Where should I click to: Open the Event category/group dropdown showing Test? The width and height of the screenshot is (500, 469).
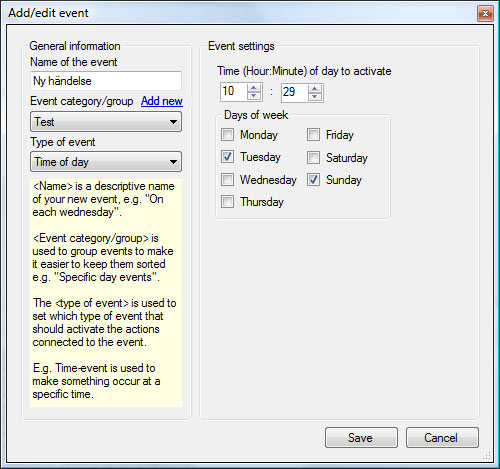click(x=106, y=122)
